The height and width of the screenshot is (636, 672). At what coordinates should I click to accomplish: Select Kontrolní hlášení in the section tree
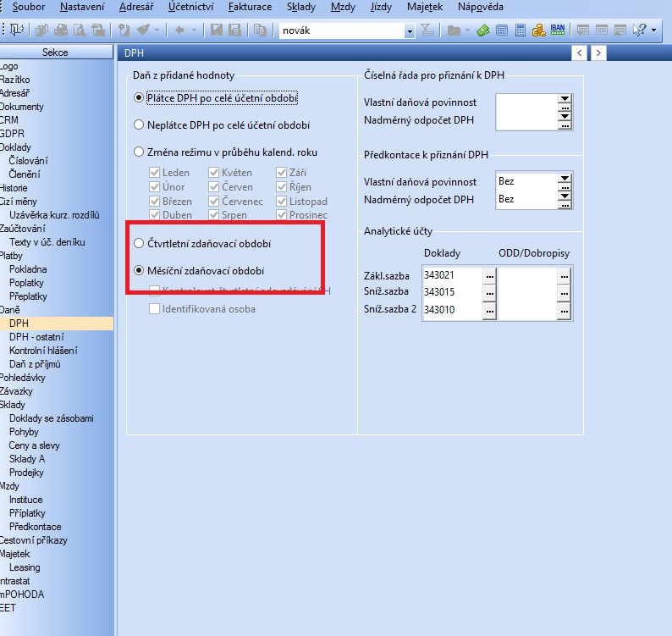point(42,351)
